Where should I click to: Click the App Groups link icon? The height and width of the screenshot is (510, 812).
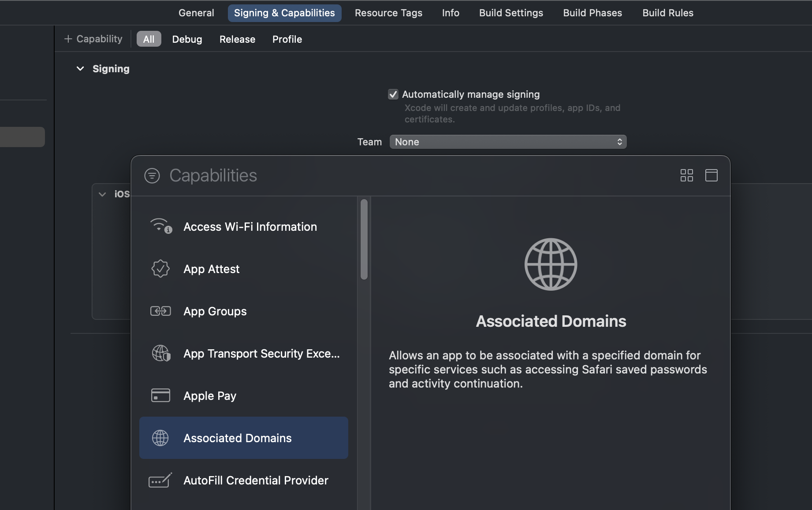click(x=160, y=311)
